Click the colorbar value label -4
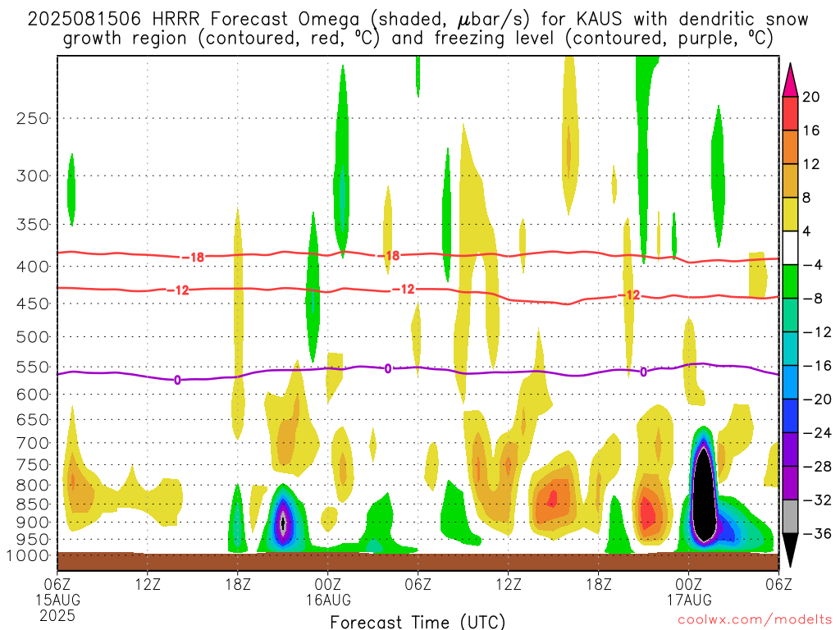Viewport: 840px width, 630px height. (813, 265)
